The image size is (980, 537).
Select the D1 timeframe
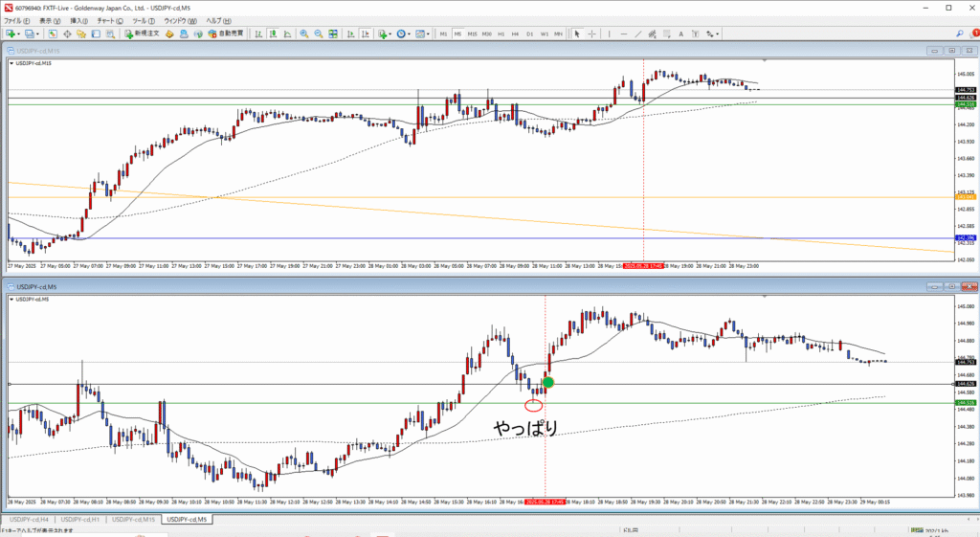click(x=530, y=34)
